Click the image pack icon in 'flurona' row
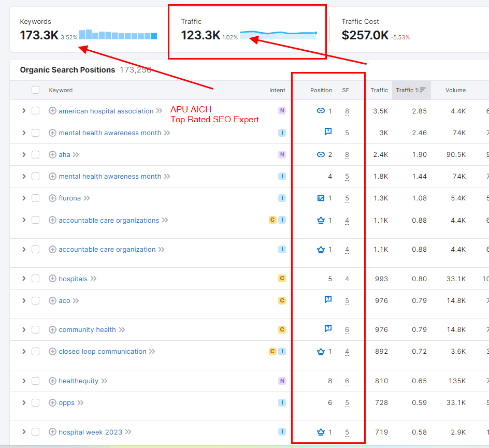 pyautogui.click(x=321, y=198)
